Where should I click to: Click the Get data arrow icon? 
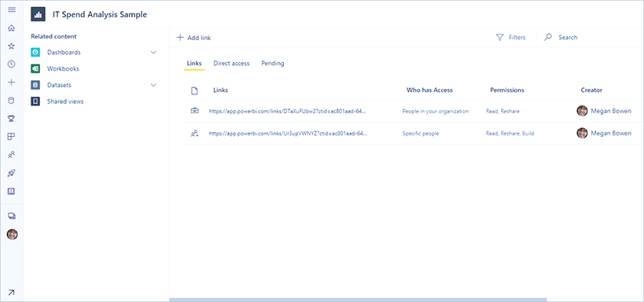coord(12,292)
